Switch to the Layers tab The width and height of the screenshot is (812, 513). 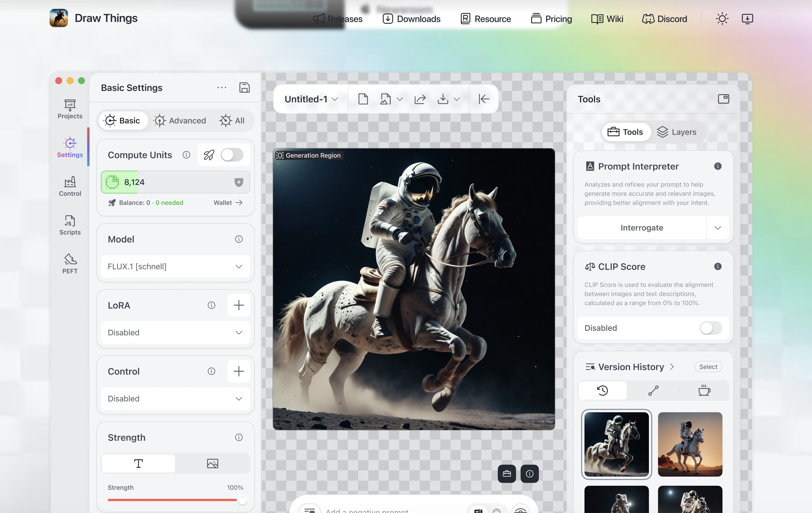(x=677, y=132)
